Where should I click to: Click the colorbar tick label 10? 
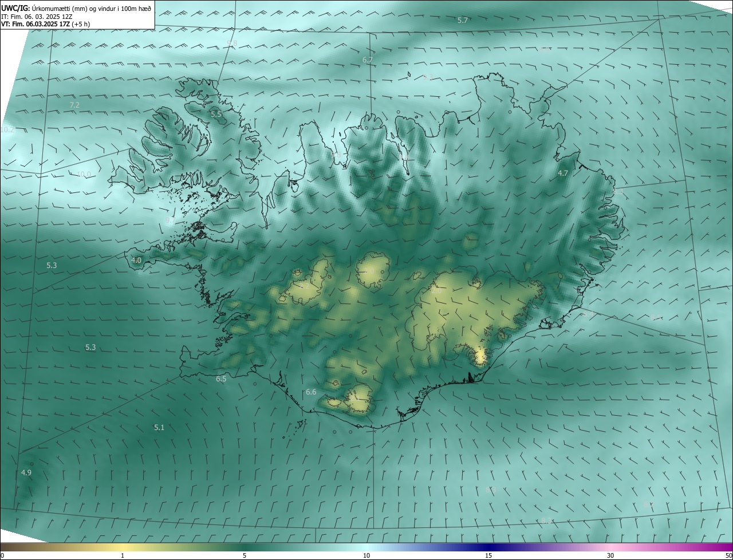[366, 555]
